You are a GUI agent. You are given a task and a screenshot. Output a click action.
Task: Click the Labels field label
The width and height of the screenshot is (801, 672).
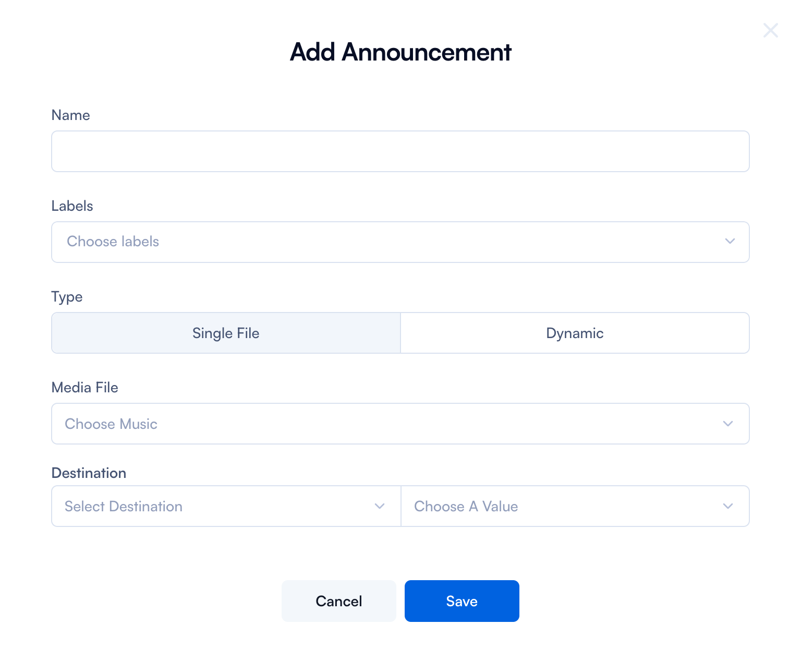coord(72,206)
